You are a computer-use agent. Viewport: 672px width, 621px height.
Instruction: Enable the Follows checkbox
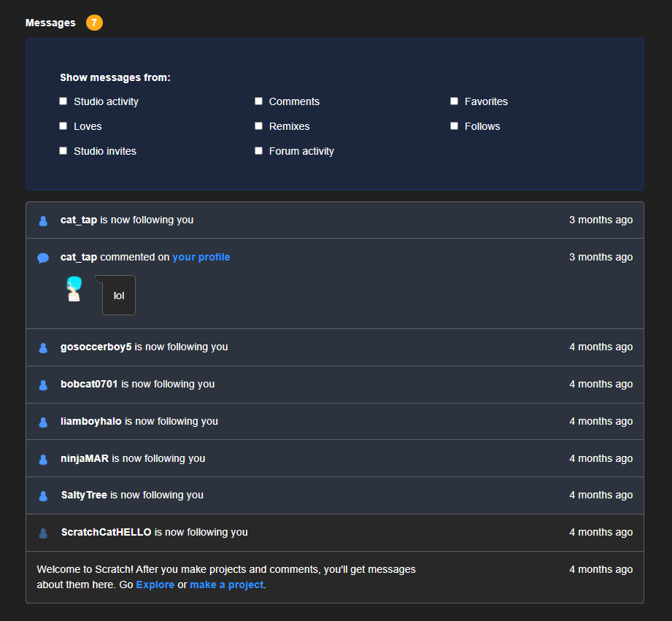pyautogui.click(x=454, y=126)
